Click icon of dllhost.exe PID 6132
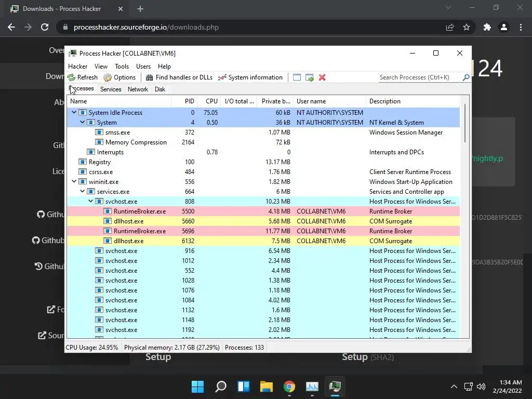The width and height of the screenshot is (532, 399). [x=107, y=241]
